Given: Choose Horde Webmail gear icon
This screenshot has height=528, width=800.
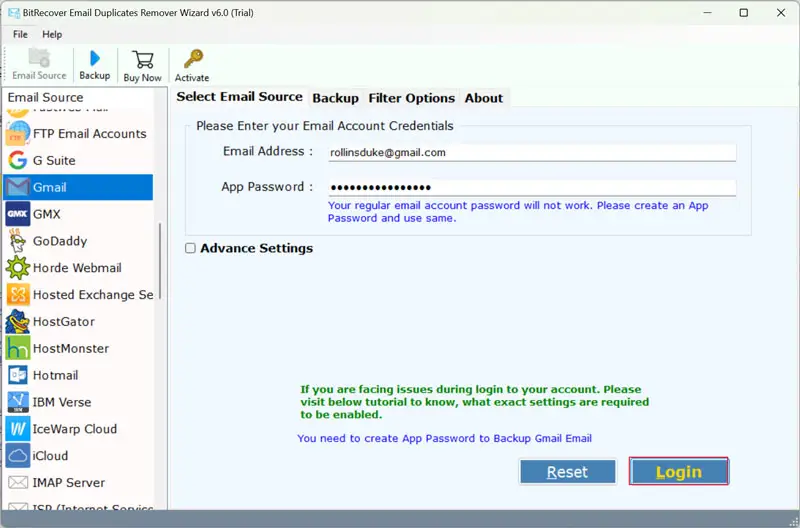Looking at the screenshot, I should point(18,268).
